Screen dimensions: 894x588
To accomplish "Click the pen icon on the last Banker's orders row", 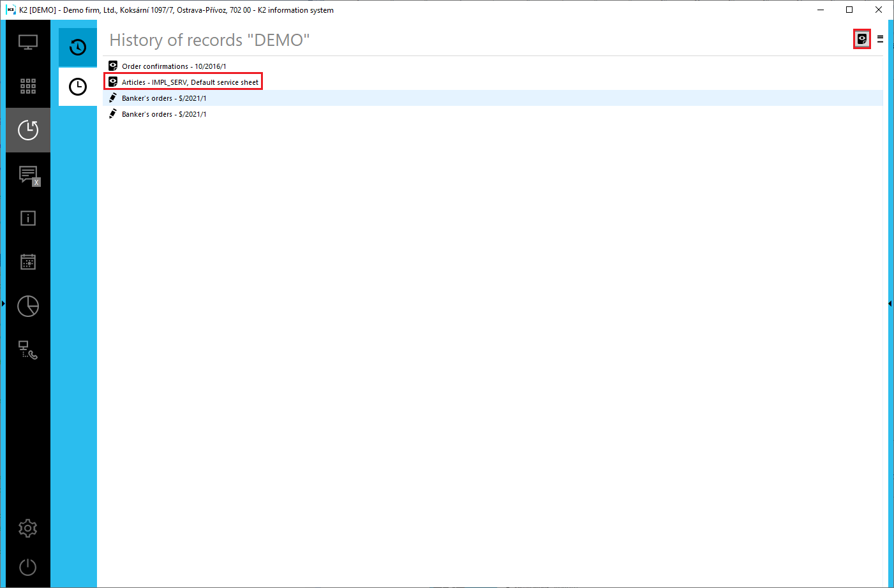I will coord(113,114).
